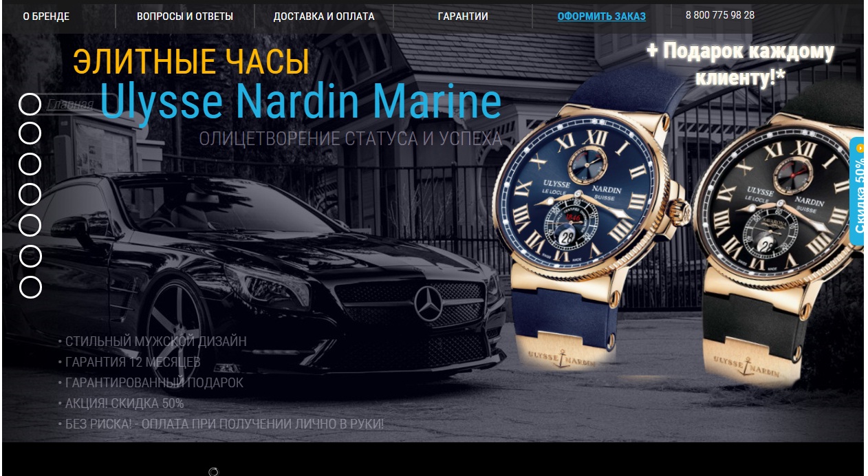868x476 pixels.
Task: Open the О БРЕНДЕ menu item
Action: [46, 17]
